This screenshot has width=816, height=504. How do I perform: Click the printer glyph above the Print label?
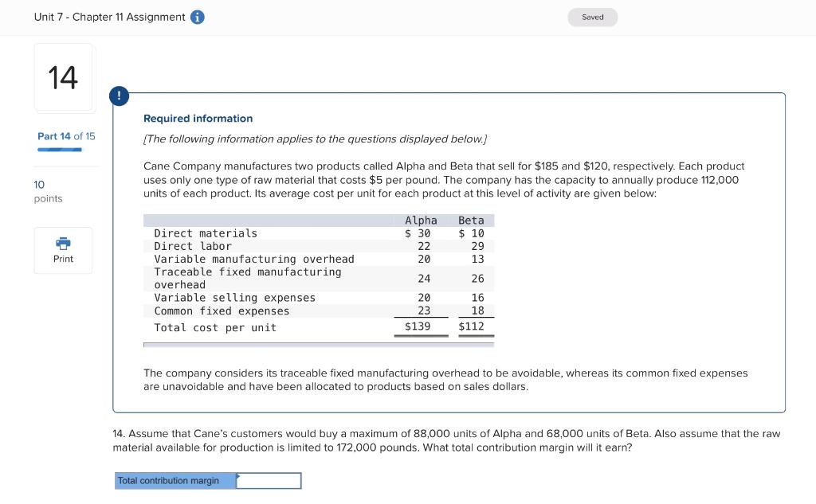[x=63, y=244]
